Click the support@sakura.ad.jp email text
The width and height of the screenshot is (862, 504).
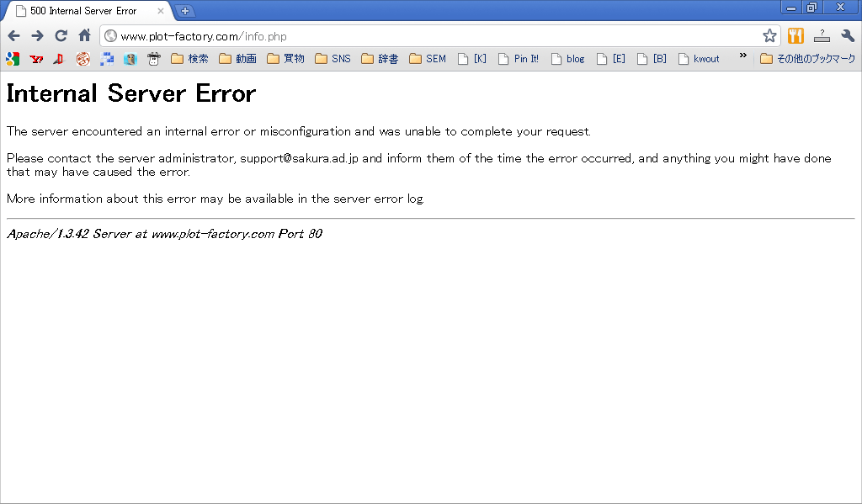[299, 159]
